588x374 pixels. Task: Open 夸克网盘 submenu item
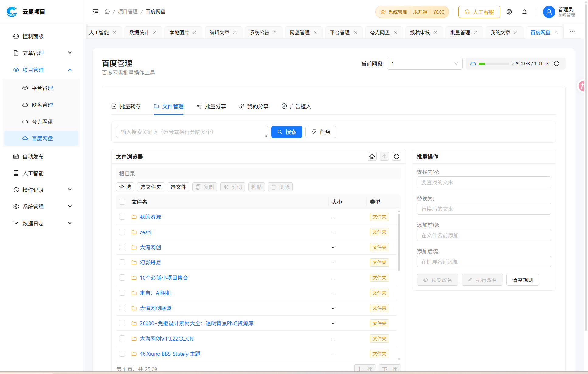(x=41, y=121)
